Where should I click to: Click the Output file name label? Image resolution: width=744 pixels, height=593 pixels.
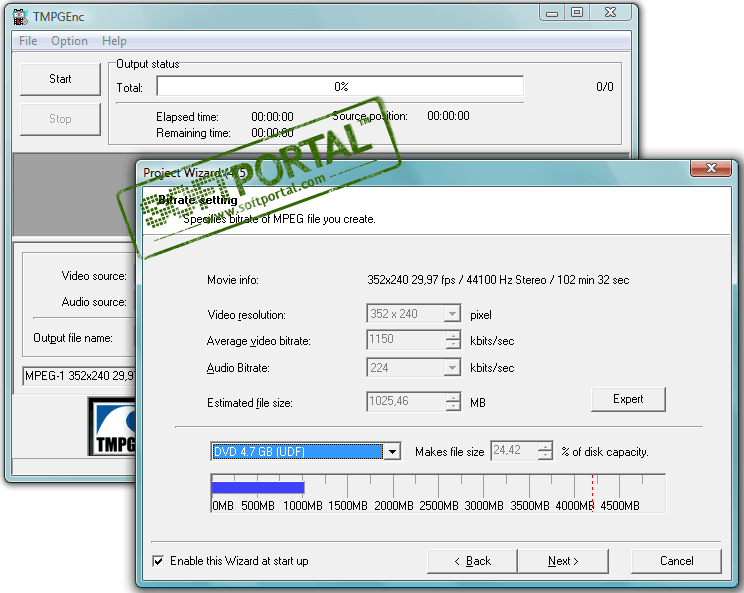click(x=73, y=338)
